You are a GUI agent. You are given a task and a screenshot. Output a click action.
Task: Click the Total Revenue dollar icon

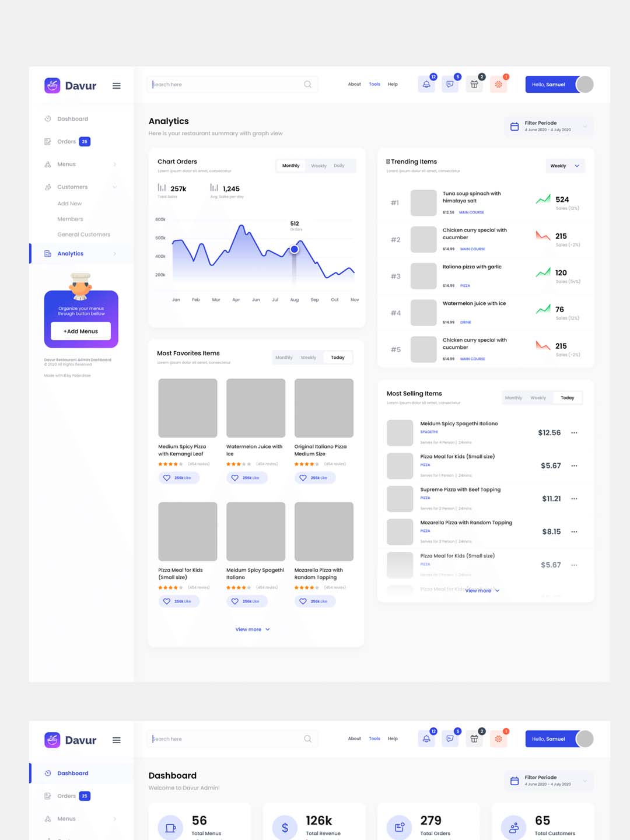click(285, 827)
